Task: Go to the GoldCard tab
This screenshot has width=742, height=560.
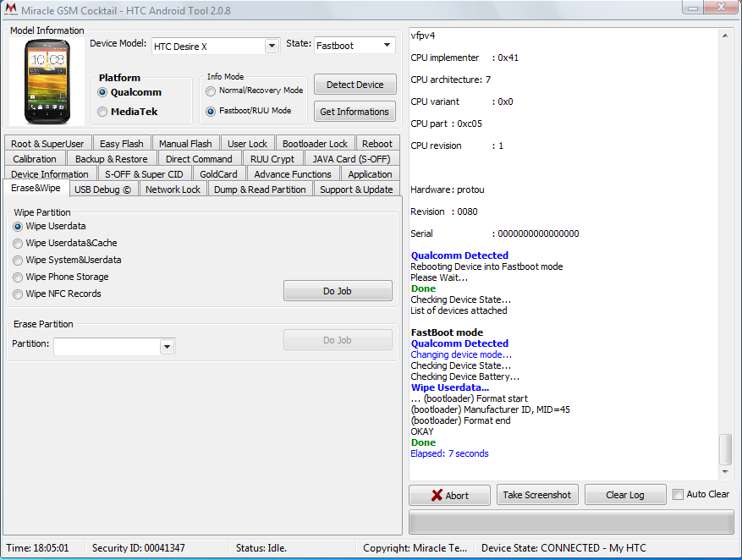Action: (x=218, y=173)
